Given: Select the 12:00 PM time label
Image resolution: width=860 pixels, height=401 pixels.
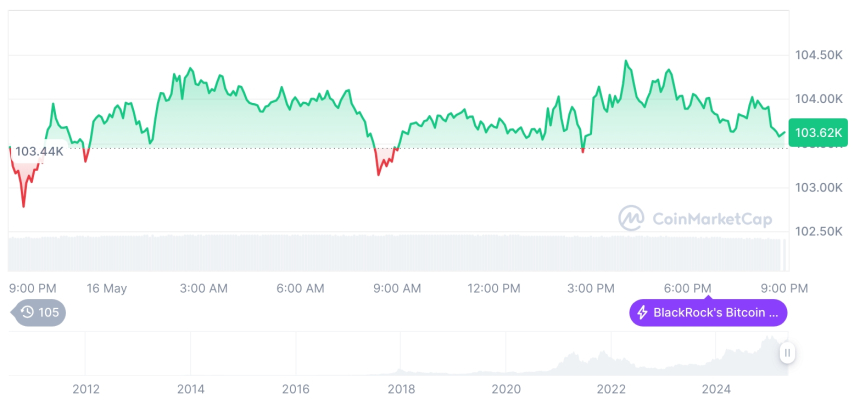Looking at the screenshot, I should click(494, 288).
